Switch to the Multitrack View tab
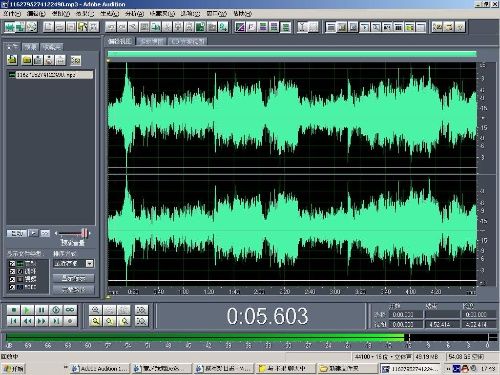Image resolution: width=500 pixels, height=375 pixels. pyautogui.click(x=152, y=41)
